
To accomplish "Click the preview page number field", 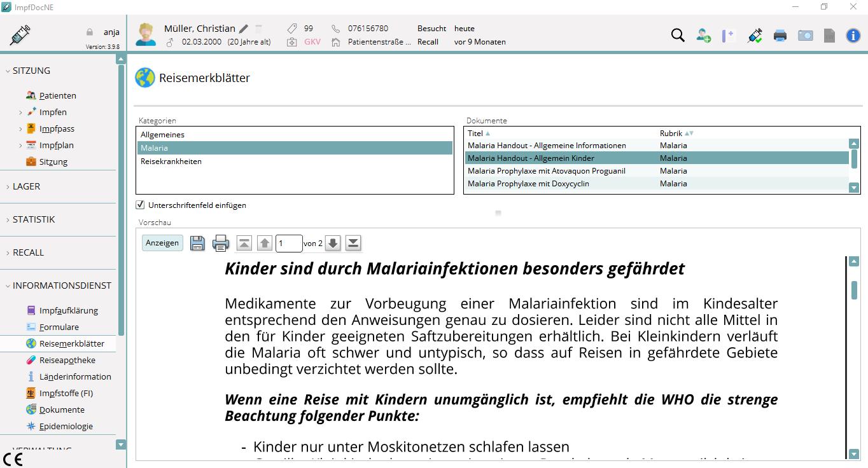I will point(289,243).
